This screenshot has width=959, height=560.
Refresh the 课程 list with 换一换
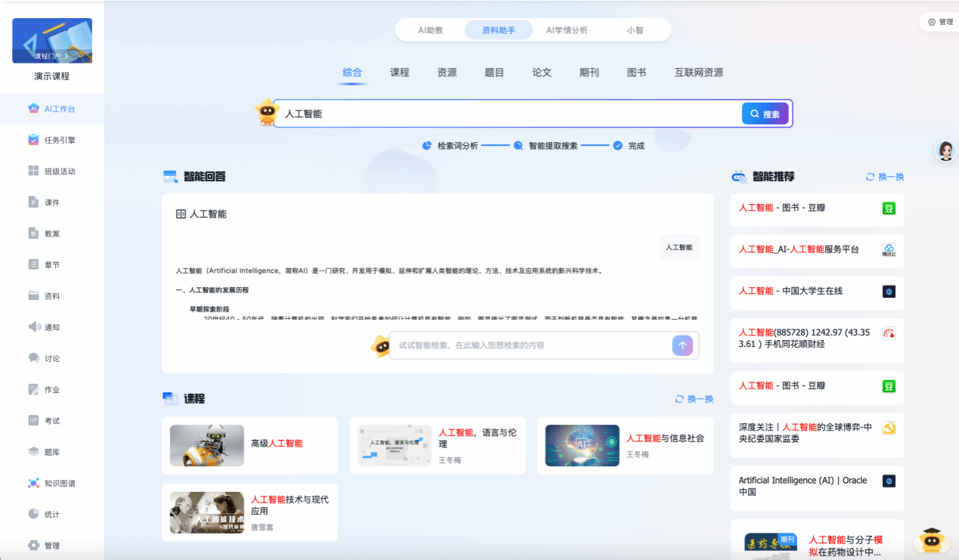pos(694,399)
